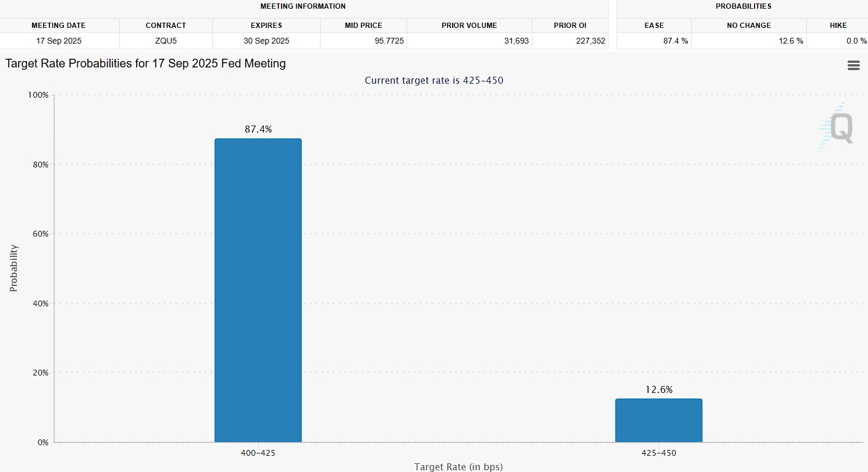Click the MID PRICE column header

(x=363, y=26)
